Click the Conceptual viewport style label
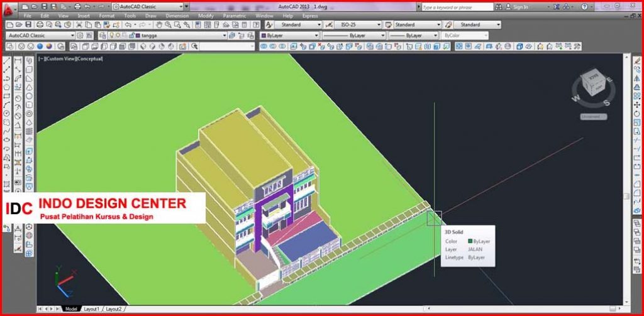 [89, 59]
